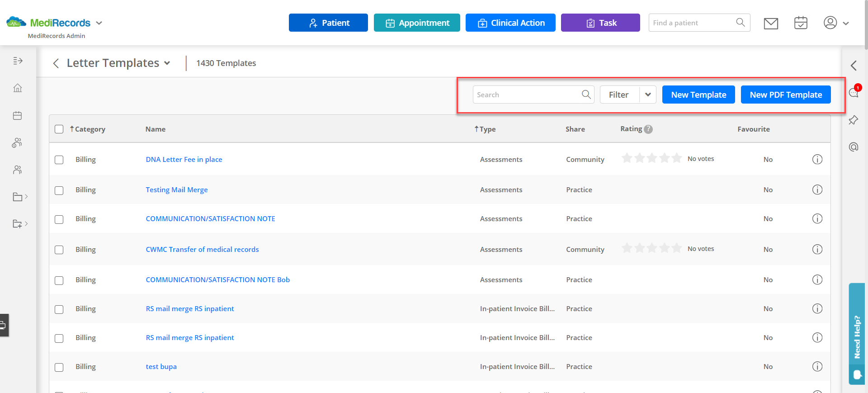Tick checkbox for first RS mail merge RS inpatient
This screenshot has height=393, width=868.
59,309
